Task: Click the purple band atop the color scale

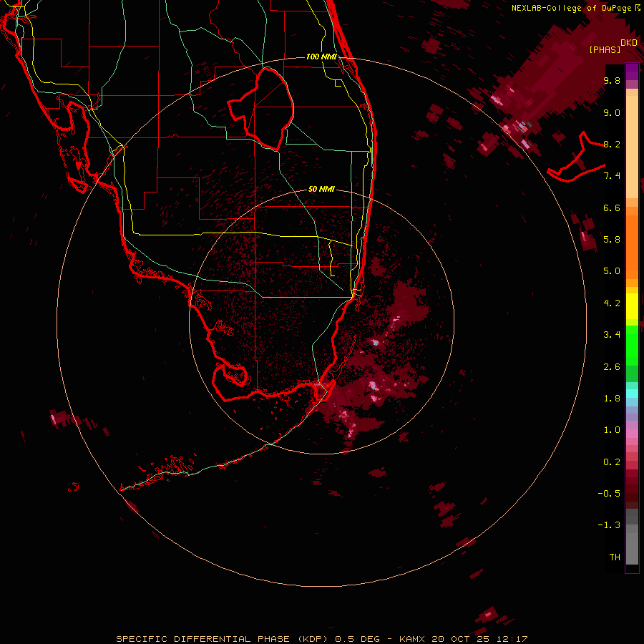Action: click(x=632, y=72)
